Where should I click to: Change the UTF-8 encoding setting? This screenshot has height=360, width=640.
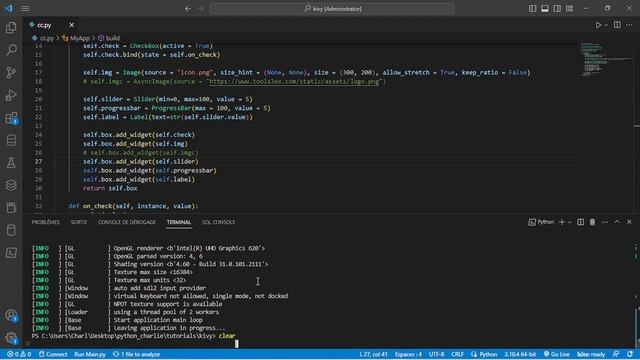436,354
